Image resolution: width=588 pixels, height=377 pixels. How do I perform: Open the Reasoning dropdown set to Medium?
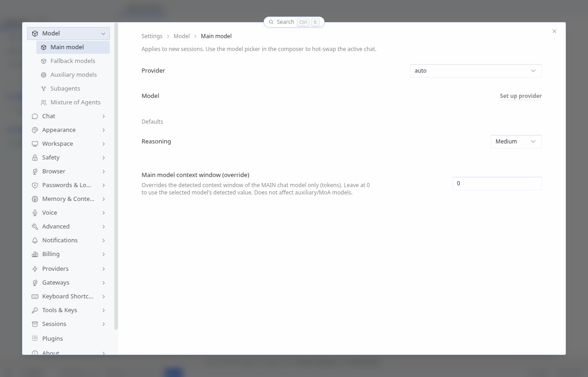pyautogui.click(x=516, y=142)
